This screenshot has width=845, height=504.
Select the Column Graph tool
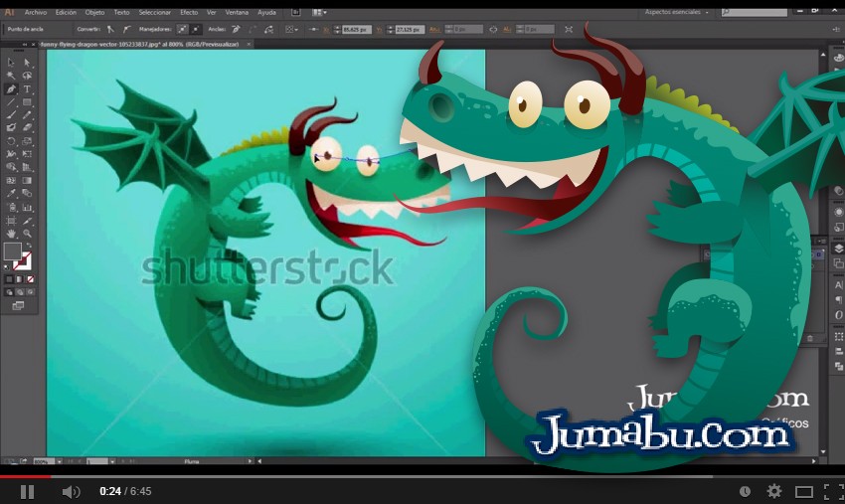click(27, 207)
